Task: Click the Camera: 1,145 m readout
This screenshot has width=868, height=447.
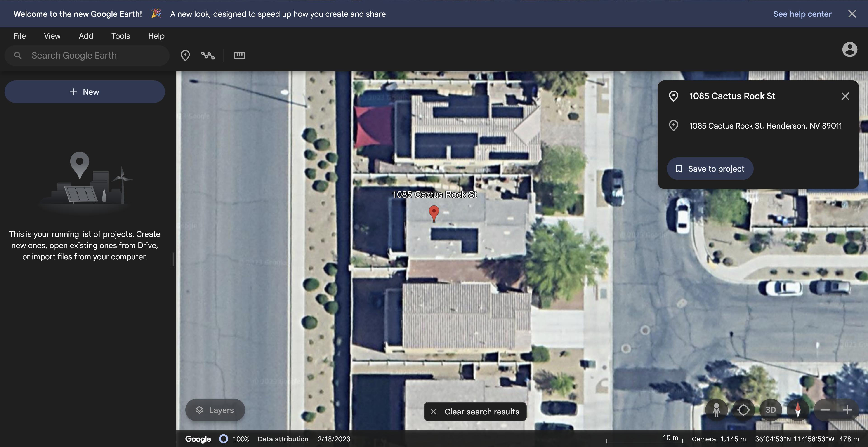Action: (719, 439)
